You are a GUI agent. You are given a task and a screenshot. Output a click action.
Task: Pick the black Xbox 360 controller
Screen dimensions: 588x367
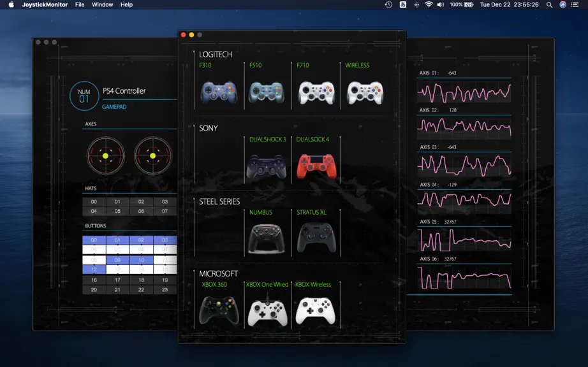pyautogui.click(x=219, y=310)
